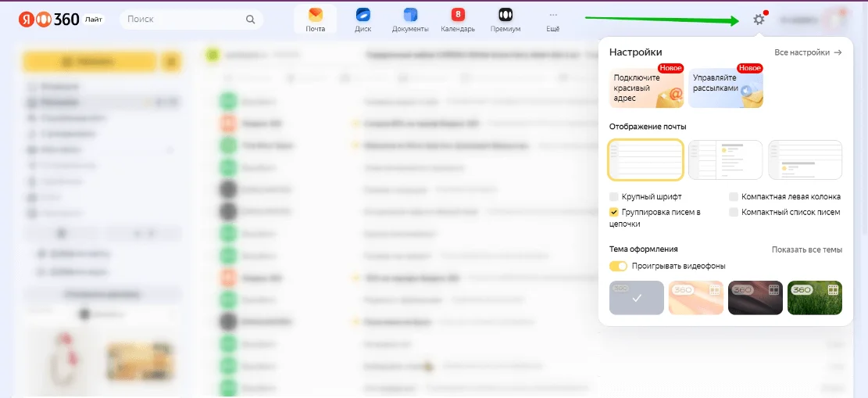Select the dark brown theme swatch

tap(755, 298)
